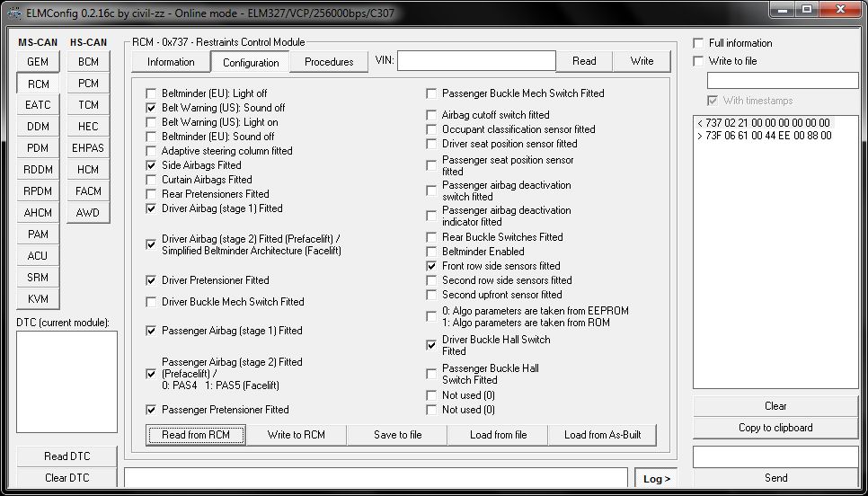Enable the Full information checkbox
The width and height of the screenshot is (868, 496).
(698, 43)
